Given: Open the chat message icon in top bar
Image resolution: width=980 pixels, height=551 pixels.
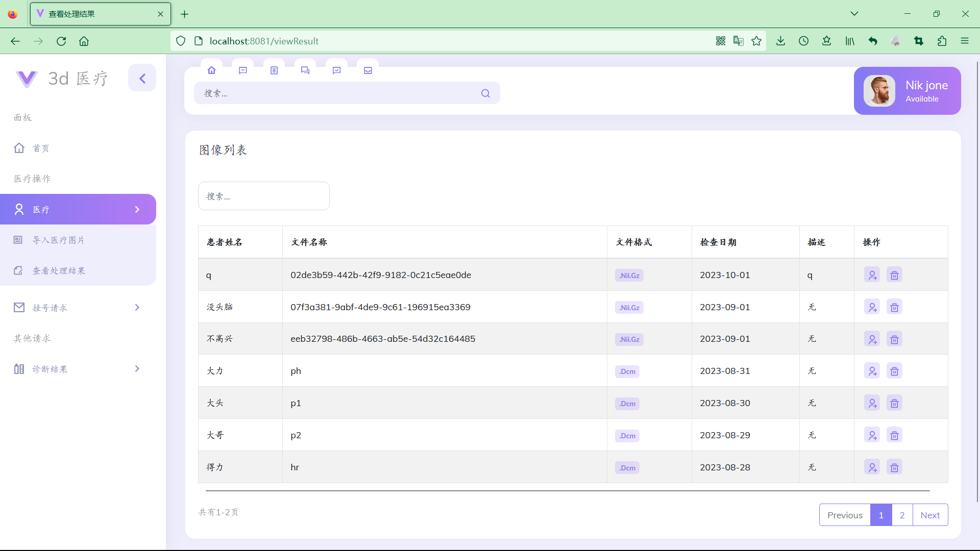Looking at the screenshot, I should [243, 70].
